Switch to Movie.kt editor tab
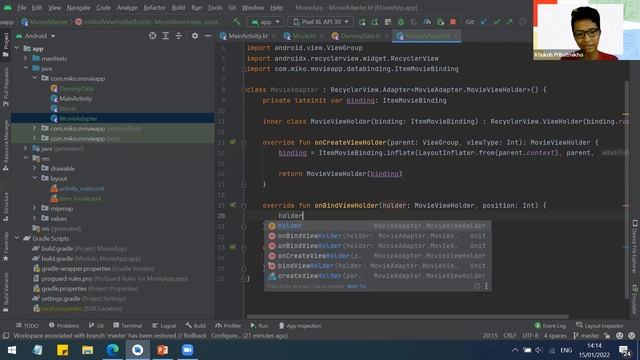Screen dimensions: 640x360 point(304,36)
